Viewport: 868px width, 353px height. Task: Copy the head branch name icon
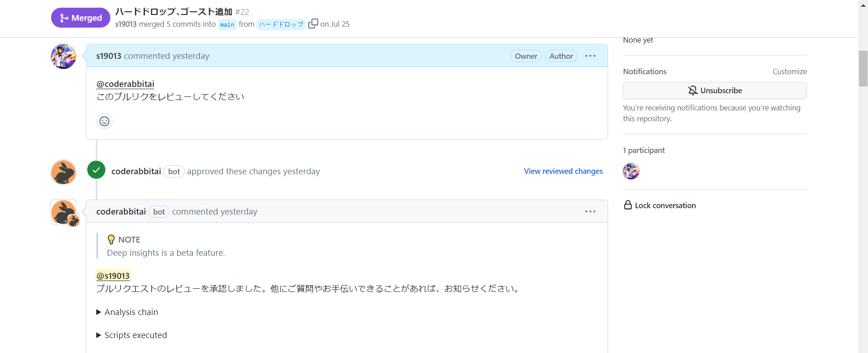click(x=313, y=24)
